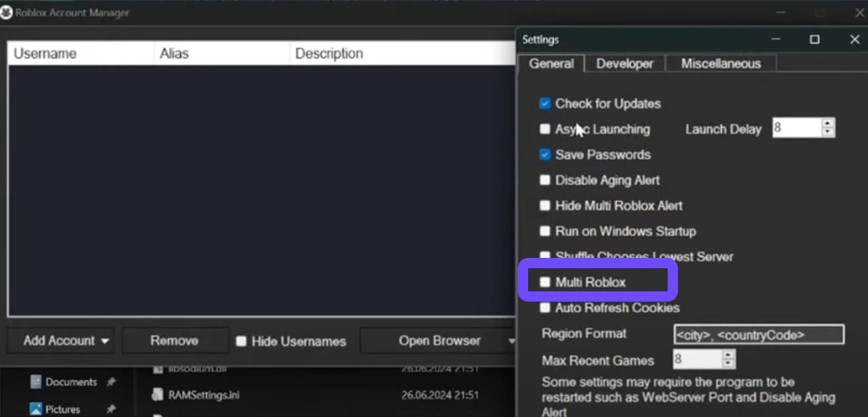Uncheck the Save Passwords option
Image resolution: width=868 pixels, height=417 pixels.
point(545,155)
